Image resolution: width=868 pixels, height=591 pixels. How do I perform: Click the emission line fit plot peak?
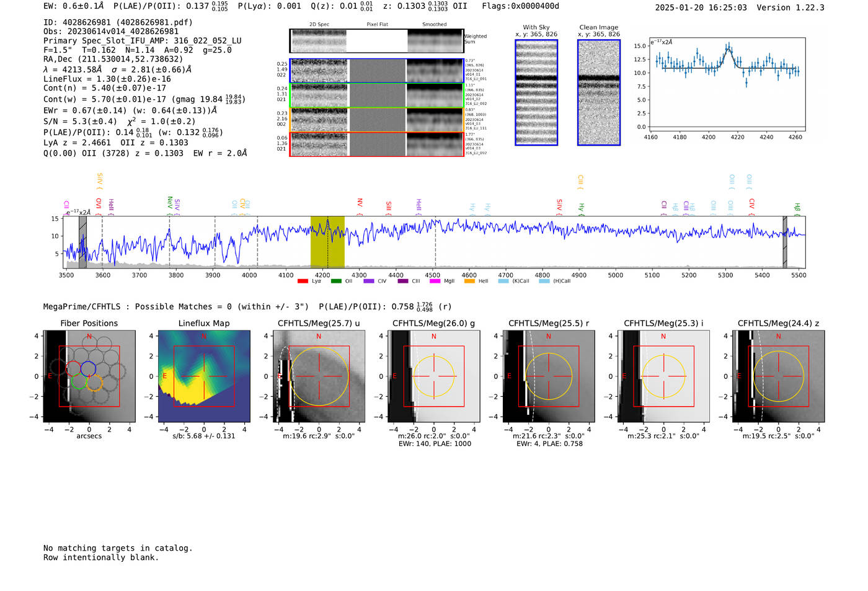pos(728,47)
